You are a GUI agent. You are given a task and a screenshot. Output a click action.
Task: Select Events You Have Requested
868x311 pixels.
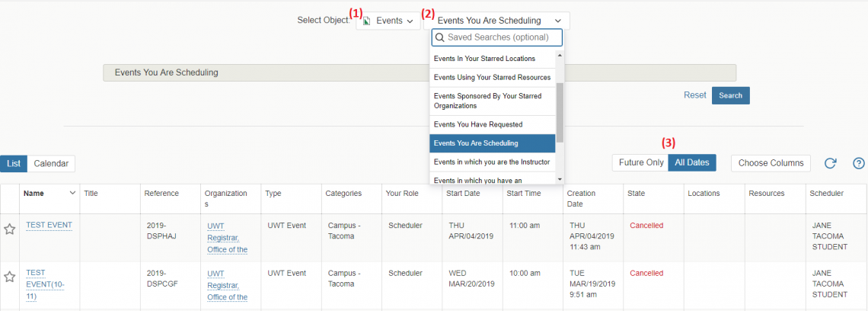[x=493, y=124]
